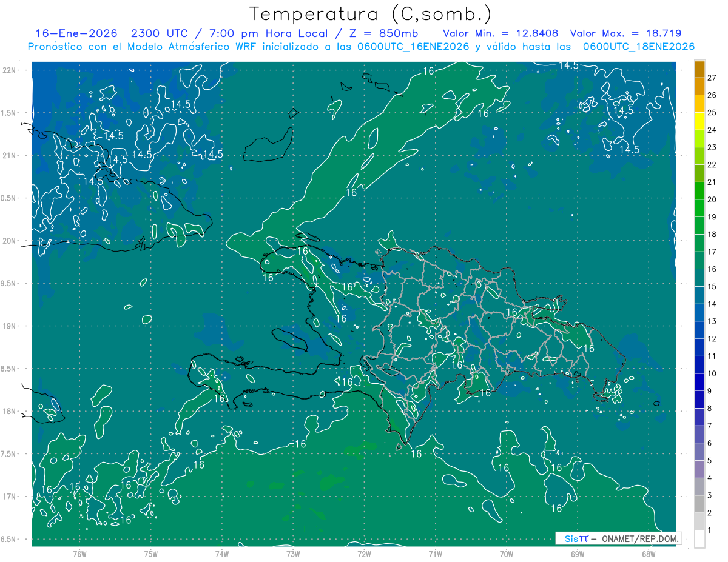Click the topmost brown-orange color scale swatch
Viewport: 728px width, 562px height.
click(x=699, y=69)
